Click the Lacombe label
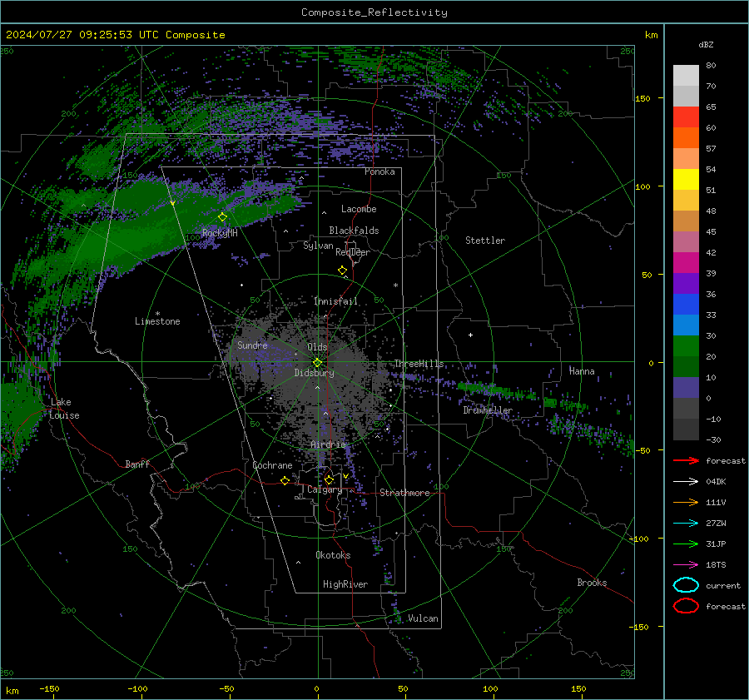The width and height of the screenshot is (749, 700). point(359,209)
